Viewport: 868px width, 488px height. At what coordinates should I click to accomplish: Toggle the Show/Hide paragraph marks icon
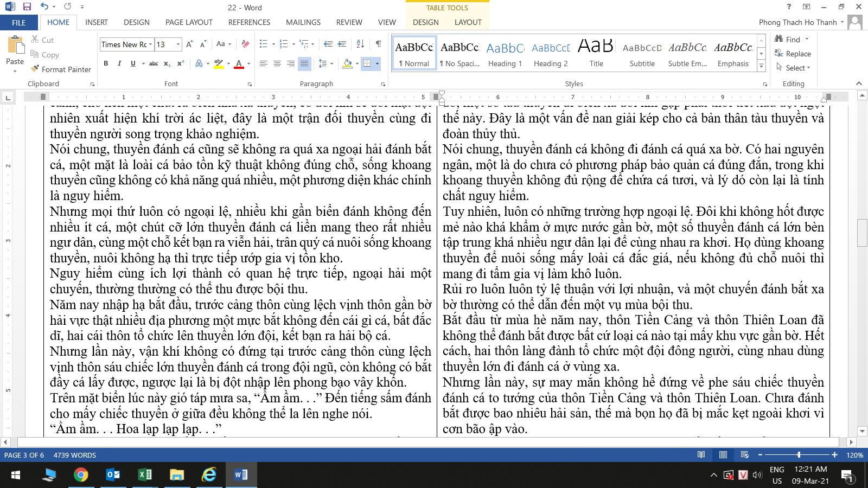pyautogui.click(x=378, y=44)
